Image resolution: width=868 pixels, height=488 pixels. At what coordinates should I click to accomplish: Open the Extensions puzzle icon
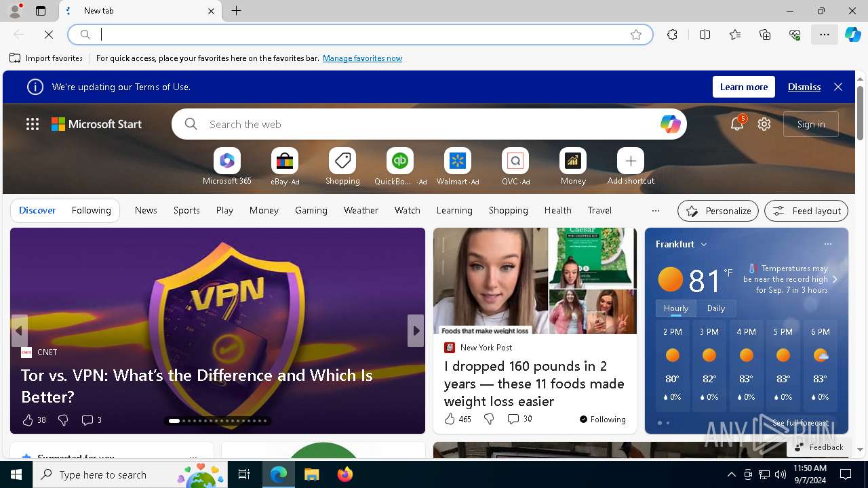tap(672, 35)
